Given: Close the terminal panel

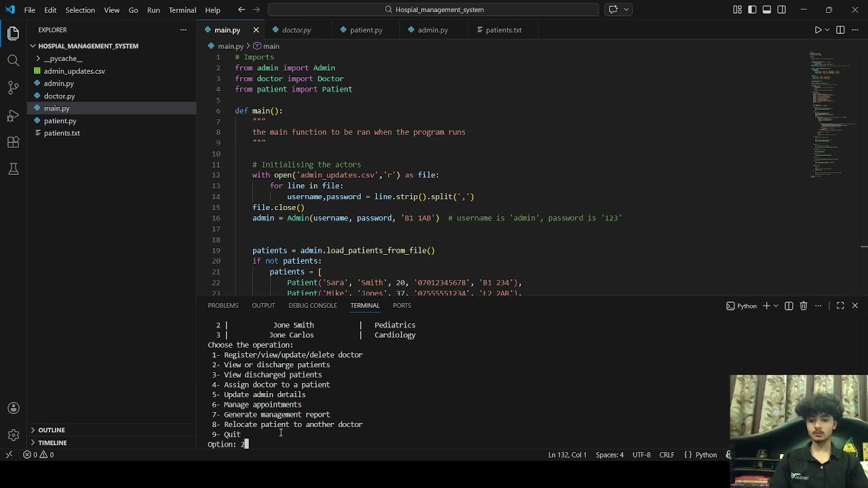Looking at the screenshot, I should 855,306.
